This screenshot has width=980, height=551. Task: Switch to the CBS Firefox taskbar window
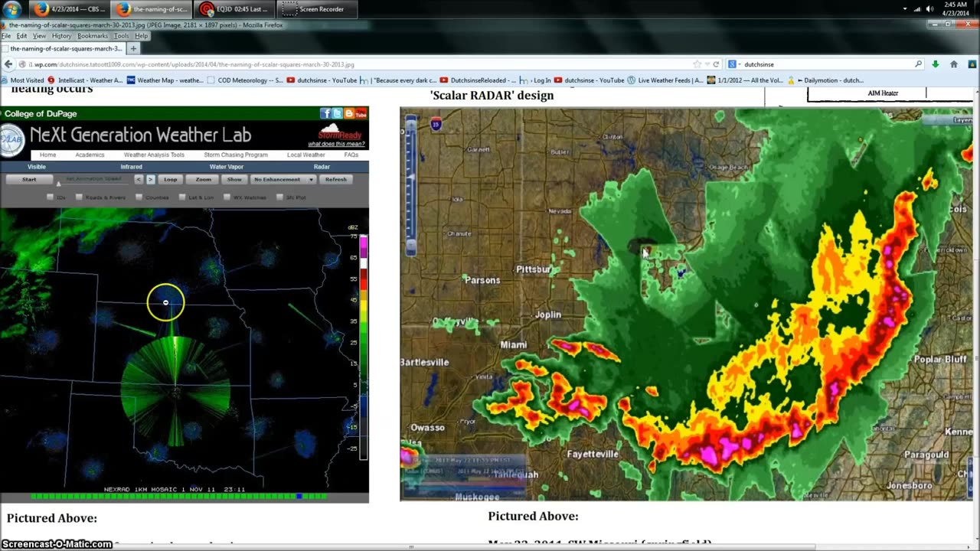pyautogui.click(x=70, y=9)
